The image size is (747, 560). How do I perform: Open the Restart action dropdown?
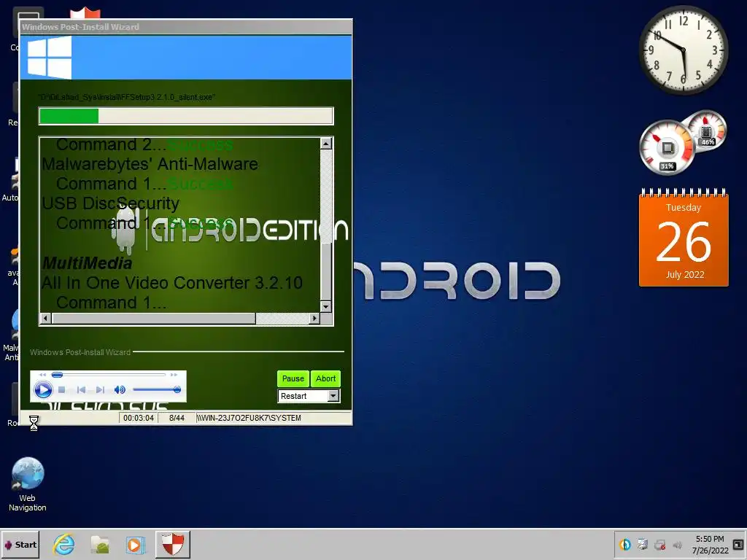(333, 396)
